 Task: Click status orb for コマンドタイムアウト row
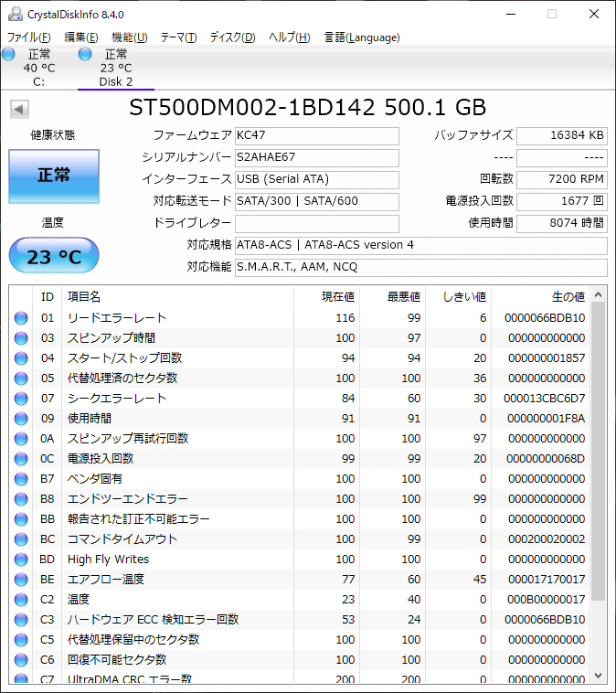pyautogui.click(x=21, y=539)
